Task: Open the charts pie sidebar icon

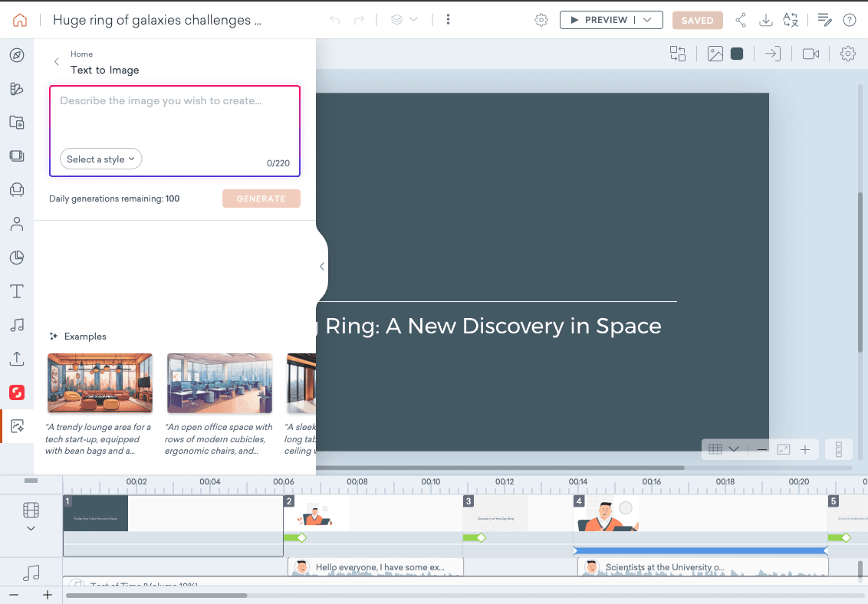Action: [x=17, y=258]
